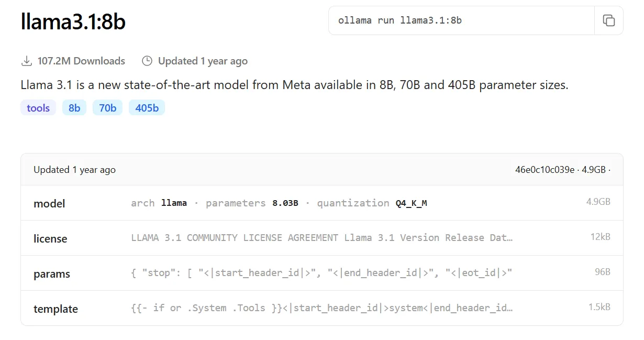Click the 46e0c10c039e digest text
The width and height of the screenshot is (644, 340).
545,170
